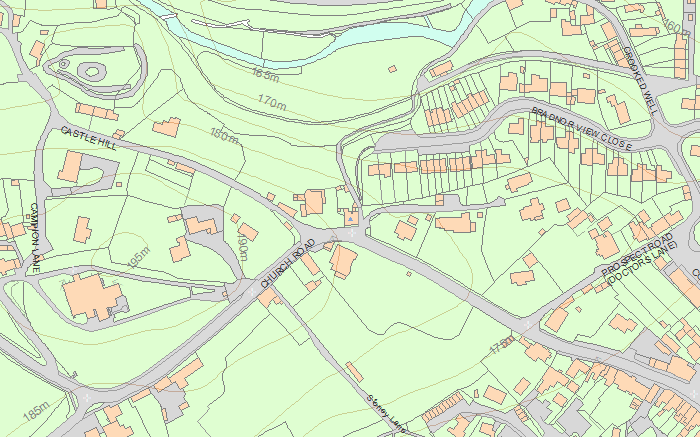Click the 180m contour label
700x437 pixels.
[x=225, y=136]
